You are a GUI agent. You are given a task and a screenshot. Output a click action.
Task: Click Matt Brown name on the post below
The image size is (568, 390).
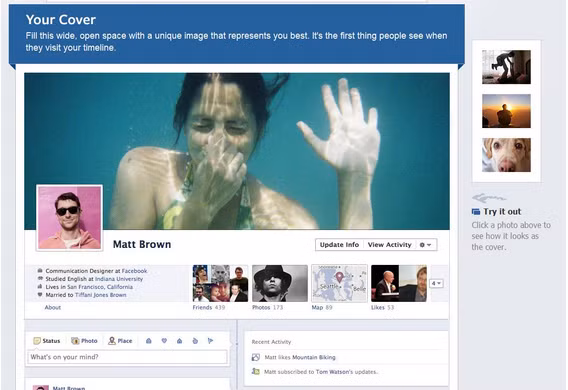(69, 388)
